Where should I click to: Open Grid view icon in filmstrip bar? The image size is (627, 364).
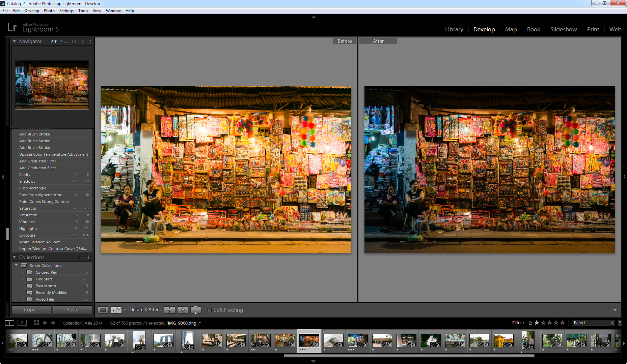(x=36, y=323)
